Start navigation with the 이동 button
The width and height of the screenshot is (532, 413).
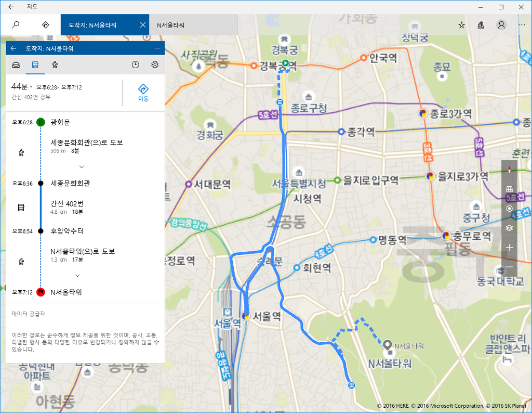[144, 92]
